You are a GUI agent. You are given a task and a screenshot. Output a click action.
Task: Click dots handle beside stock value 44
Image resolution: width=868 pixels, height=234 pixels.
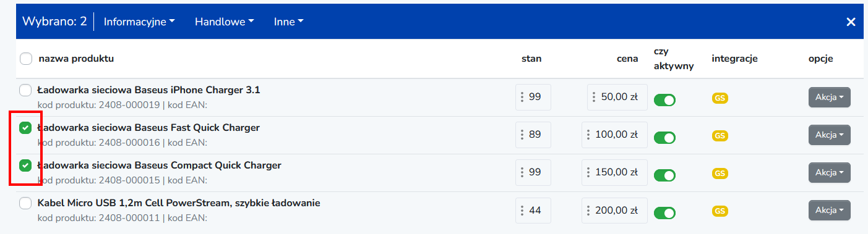[x=522, y=210]
